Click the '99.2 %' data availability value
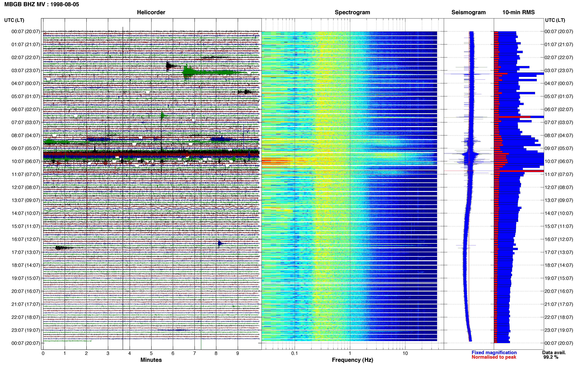588x368 pixels. [x=551, y=357]
